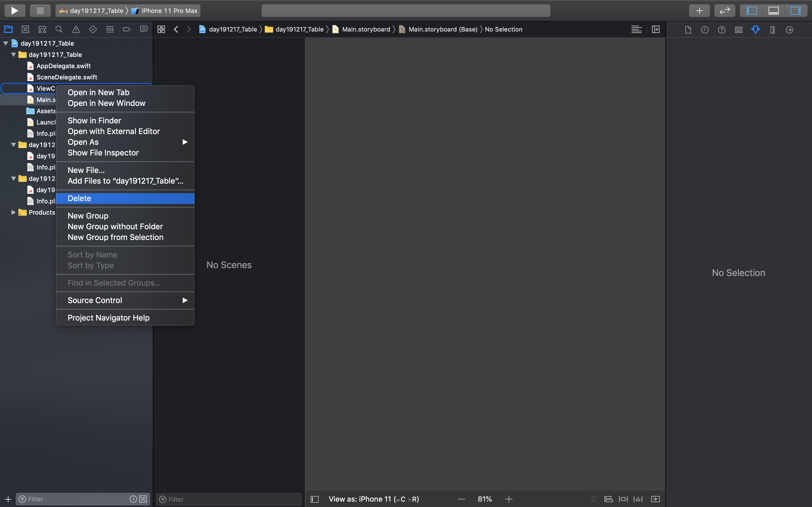Click the Update Frames icon in canvas bar
The height and width of the screenshot is (507, 812).
click(x=593, y=499)
